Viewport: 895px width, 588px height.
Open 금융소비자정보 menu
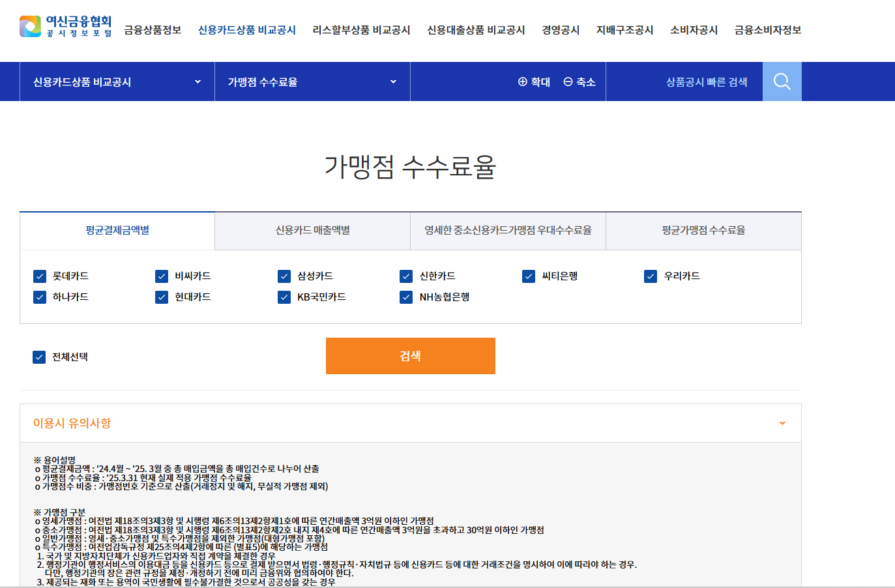(x=768, y=30)
